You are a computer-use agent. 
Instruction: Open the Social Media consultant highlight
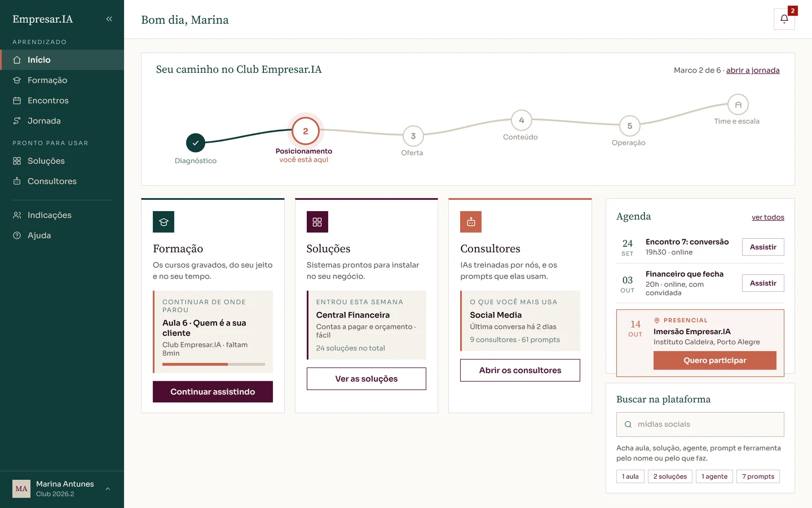pyautogui.click(x=520, y=321)
